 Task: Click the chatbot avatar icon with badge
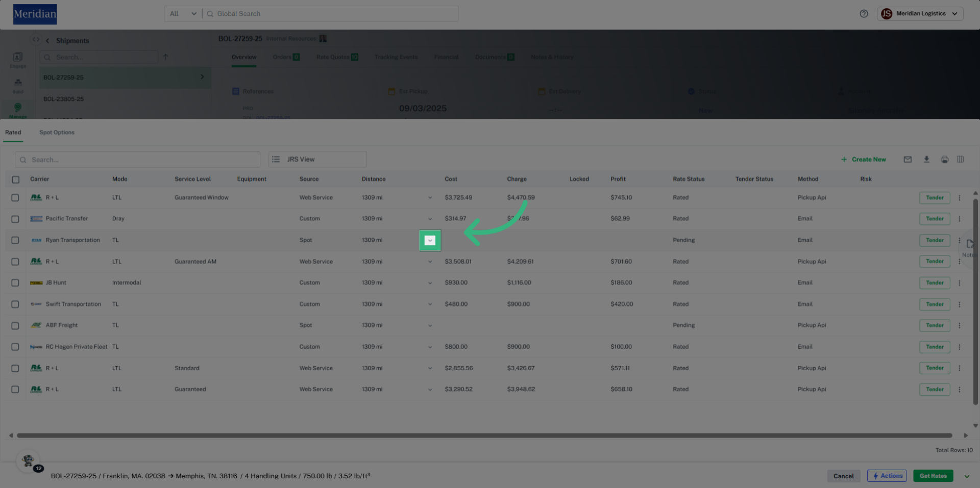(x=29, y=460)
